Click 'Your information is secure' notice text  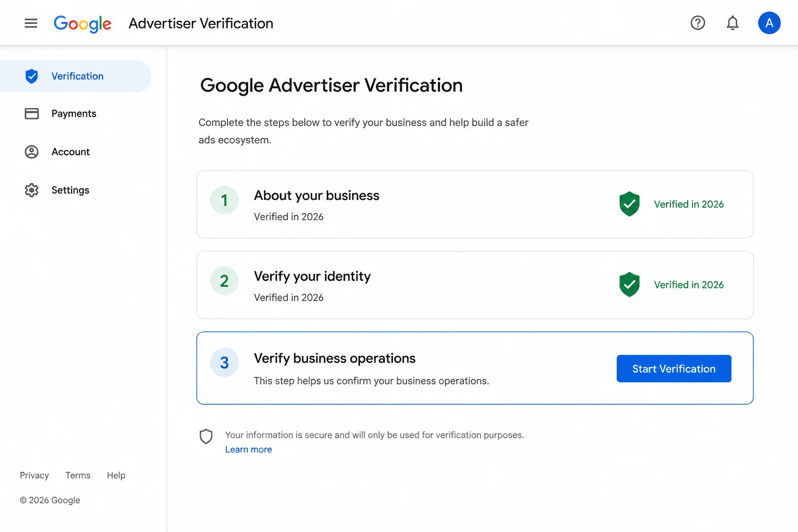click(x=375, y=435)
